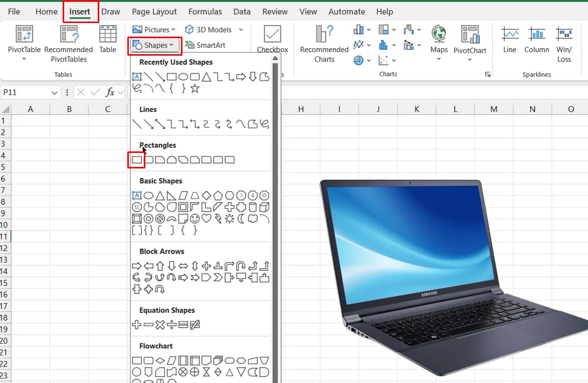Image resolution: width=588 pixels, height=383 pixels.
Task: Open the Name Box dropdown
Action: (x=55, y=92)
